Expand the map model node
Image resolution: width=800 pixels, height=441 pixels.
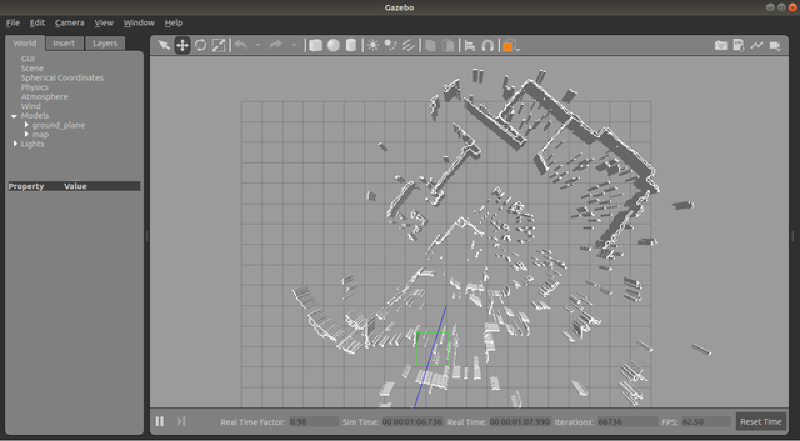pos(27,134)
